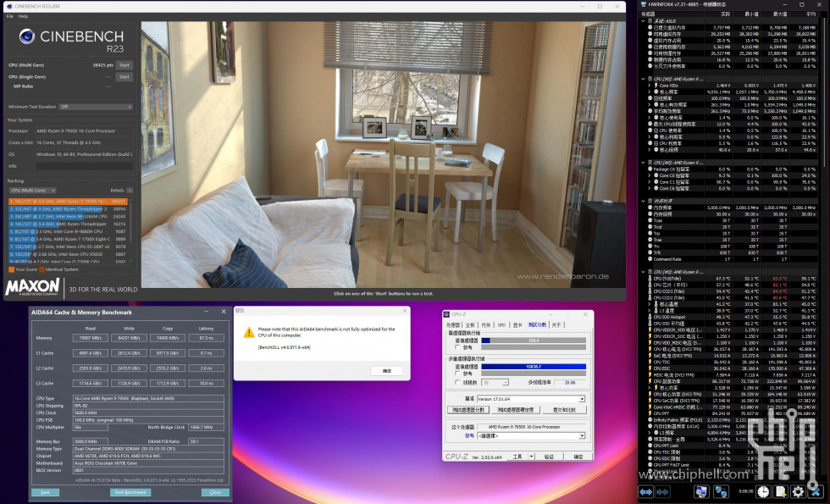
Task: Open the Minimum Test Duration dropdown
Action: coord(96,107)
